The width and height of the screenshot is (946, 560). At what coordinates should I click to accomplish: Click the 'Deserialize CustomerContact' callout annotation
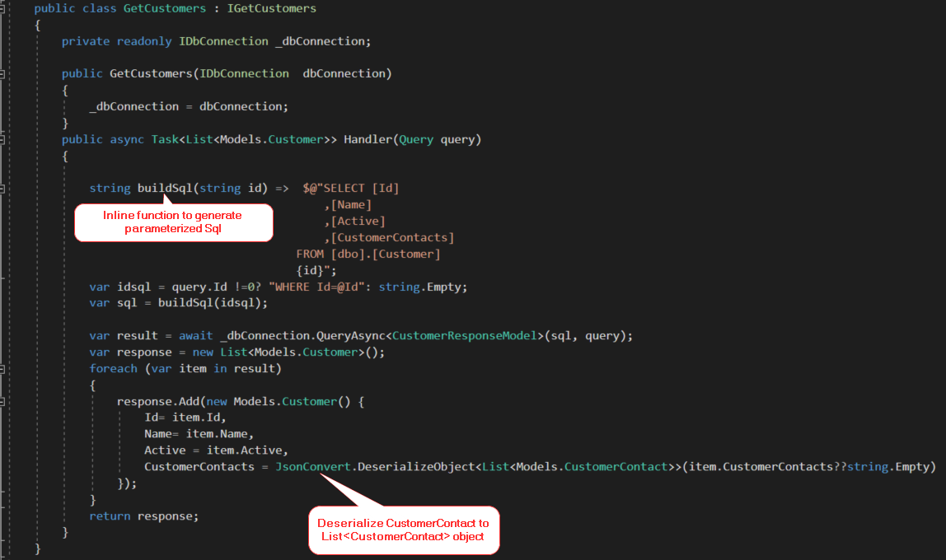click(x=403, y=530)
